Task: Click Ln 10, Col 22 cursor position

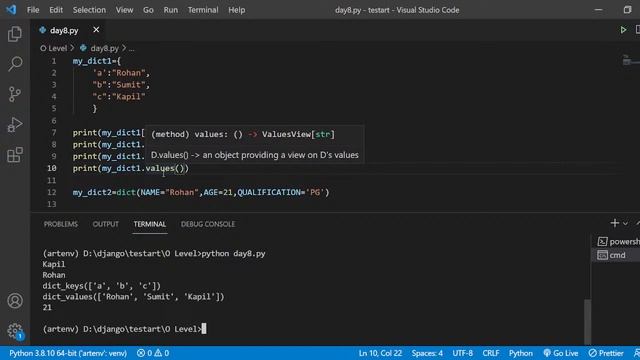Action: coord(380,353)
